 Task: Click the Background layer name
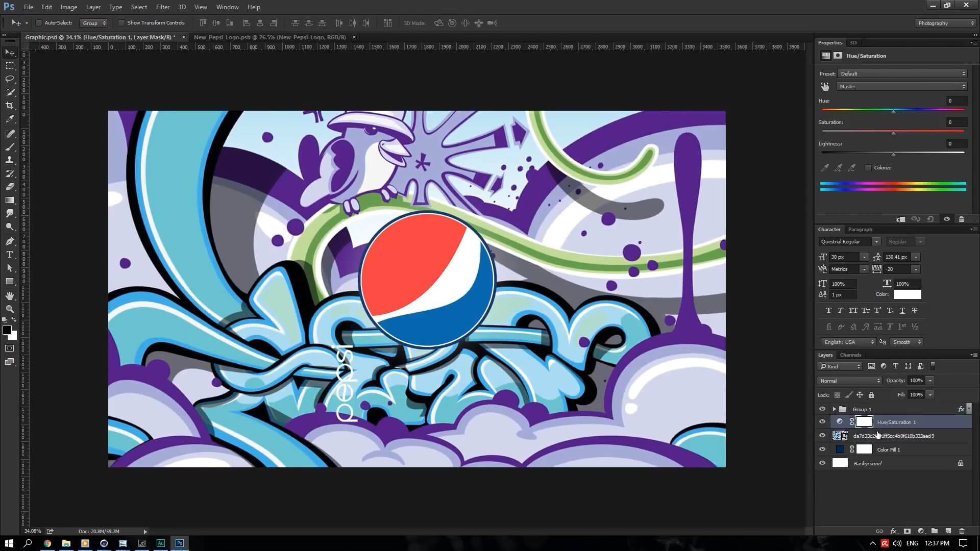click(x=867, y=463)
